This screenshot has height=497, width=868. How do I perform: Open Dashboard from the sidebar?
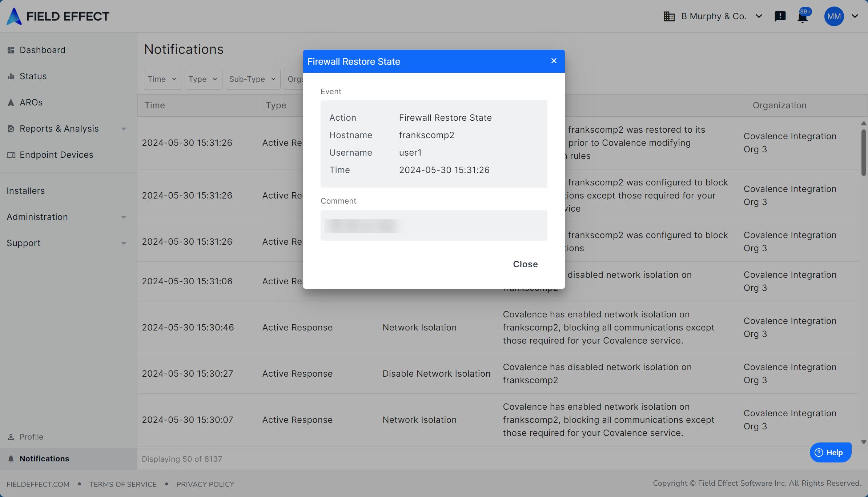click(x=42, y=50)
